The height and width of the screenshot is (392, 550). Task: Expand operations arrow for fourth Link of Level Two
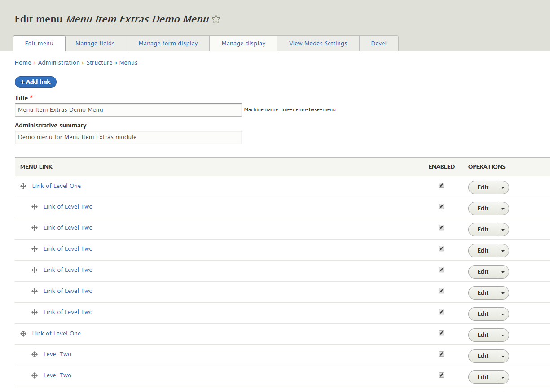pos(503,272)
